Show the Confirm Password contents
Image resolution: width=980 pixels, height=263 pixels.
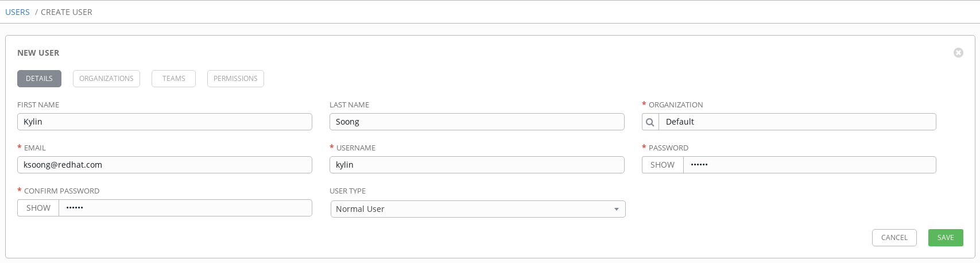pyautogui.click(x=38, y=208)
